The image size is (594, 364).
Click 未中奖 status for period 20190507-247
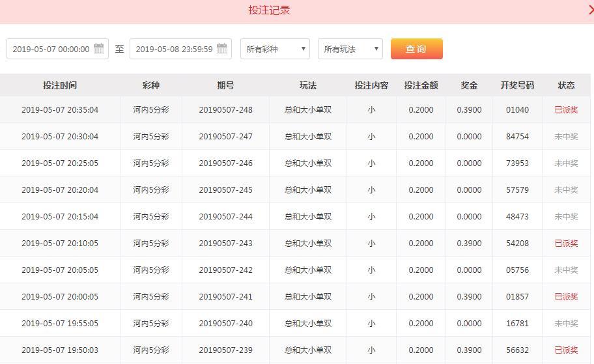[x=566, y=137]
